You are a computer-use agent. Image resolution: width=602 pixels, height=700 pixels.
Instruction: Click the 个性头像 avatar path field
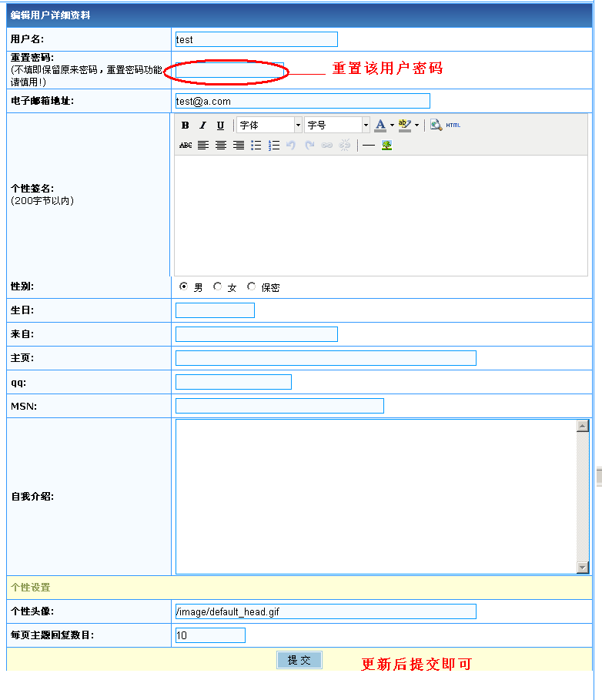pyautogui.click(x=326, y=611)
